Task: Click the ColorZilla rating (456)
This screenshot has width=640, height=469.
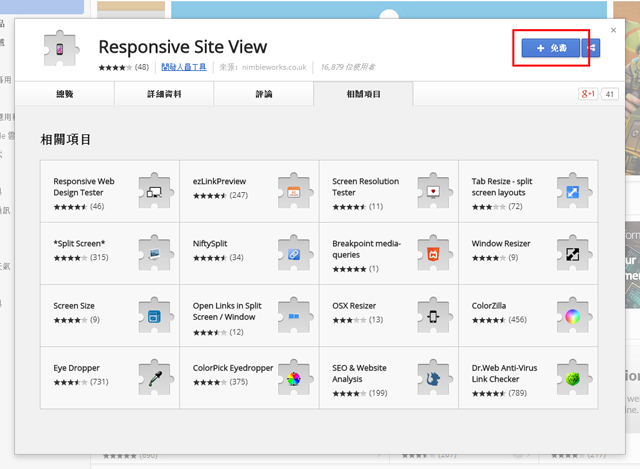Action: point(499,320)
